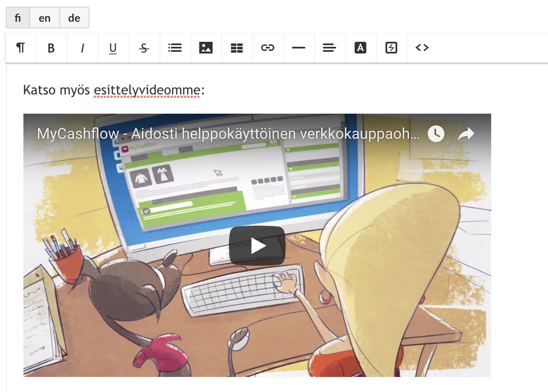Play the MyCashflow intro video
The width and height of the screenshot is (548, 392).
[257, 246]
